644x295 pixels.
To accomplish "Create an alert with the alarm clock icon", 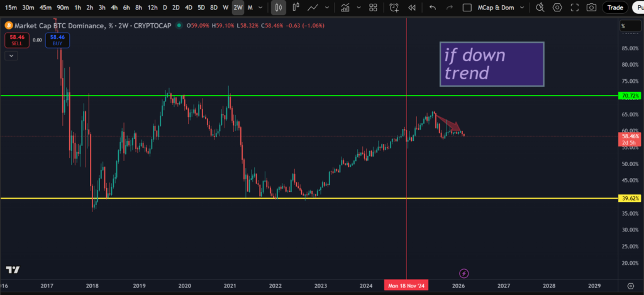I will pyautogui.click(x=394, y=8).
